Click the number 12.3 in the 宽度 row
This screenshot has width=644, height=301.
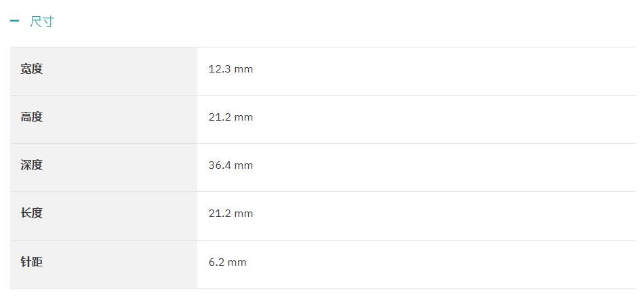[x=220, y=69]
